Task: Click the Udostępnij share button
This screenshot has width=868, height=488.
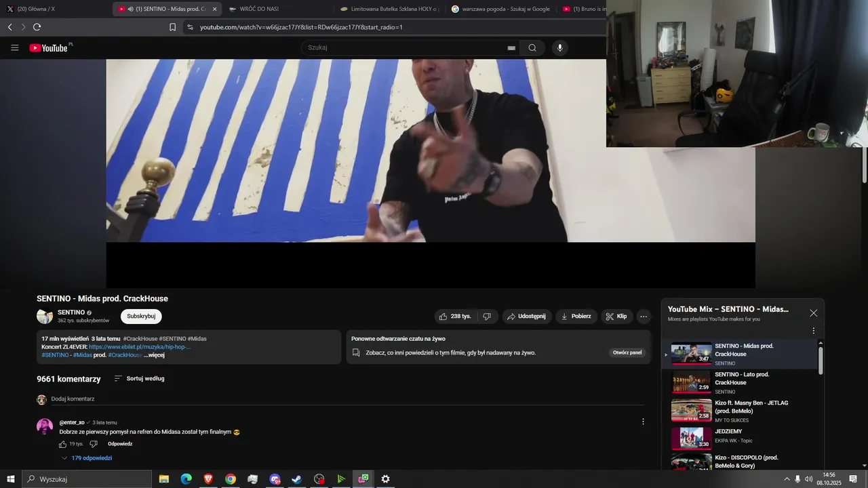Action: pyautogui.click(x=528, y=317)
